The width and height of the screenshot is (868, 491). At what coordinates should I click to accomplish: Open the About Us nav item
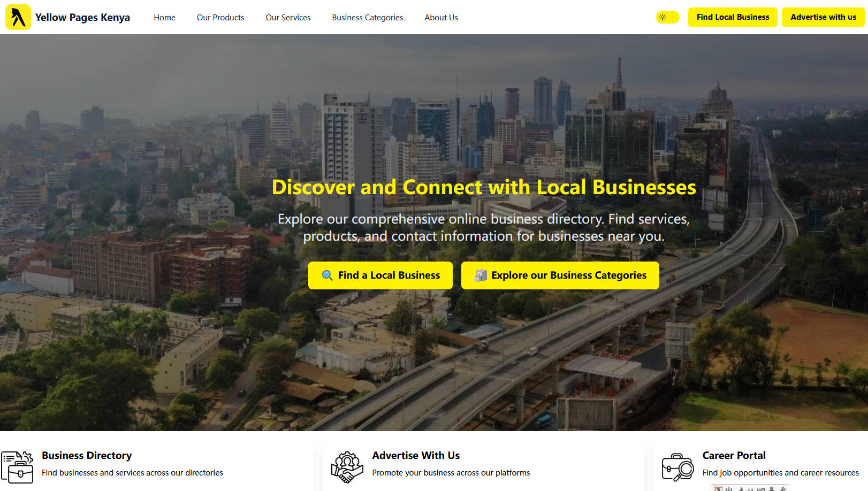(x=441, y=17)
